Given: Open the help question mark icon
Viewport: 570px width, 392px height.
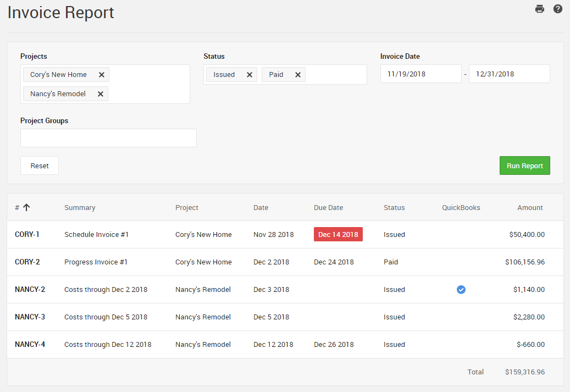Looking at the screenshot, I should point(557,9).
